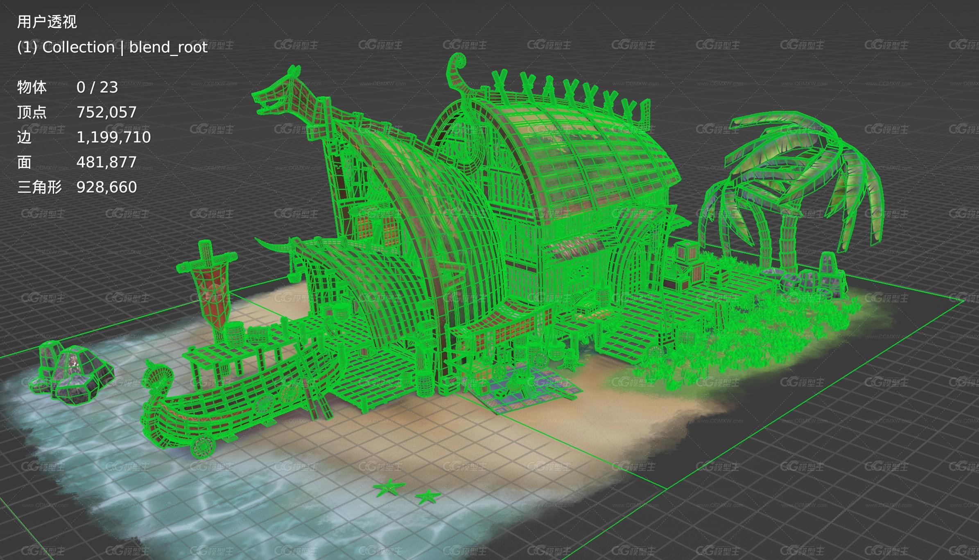Click the '用户透视' view label
The height and width of the screenshot is (560, 979).
coord(47,22)
